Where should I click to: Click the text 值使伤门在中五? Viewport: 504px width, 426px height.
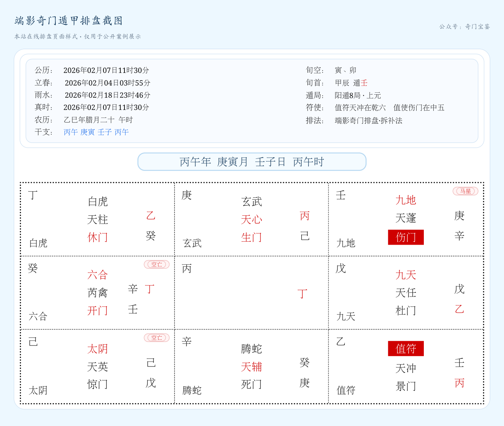419,108
